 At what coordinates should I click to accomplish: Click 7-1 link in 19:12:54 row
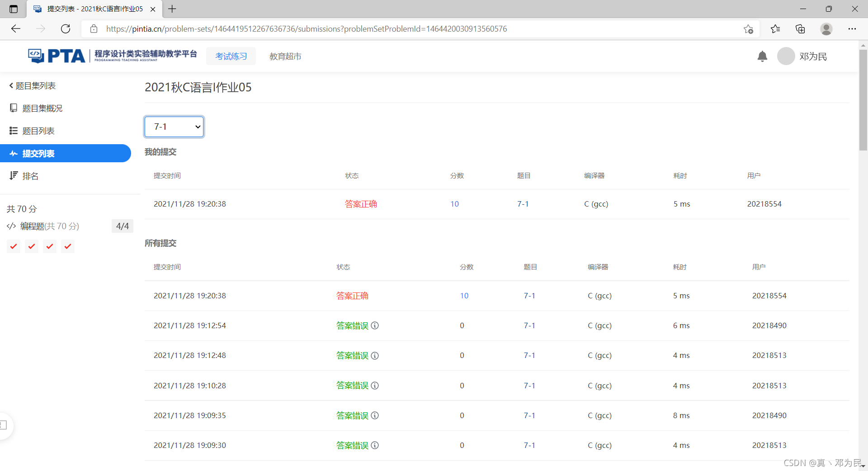coord(529,325)
